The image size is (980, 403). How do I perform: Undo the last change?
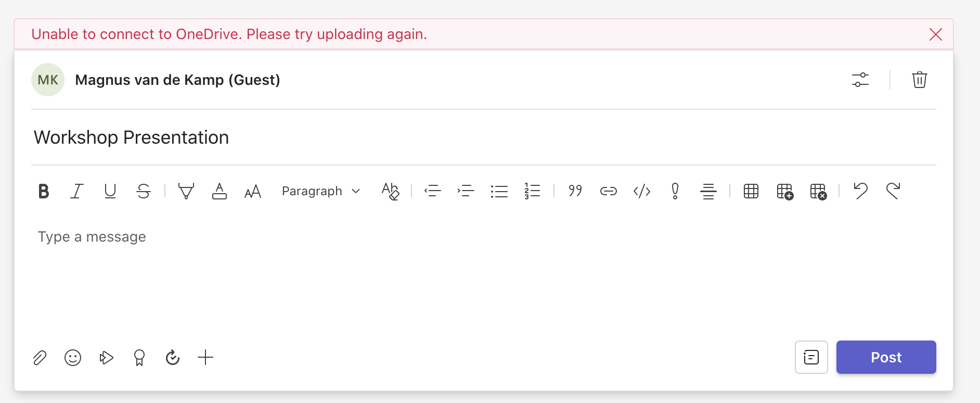pos(861,191)
